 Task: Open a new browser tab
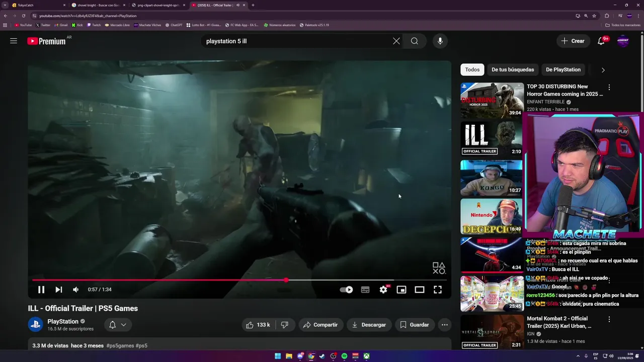click(x=253, y=5)
